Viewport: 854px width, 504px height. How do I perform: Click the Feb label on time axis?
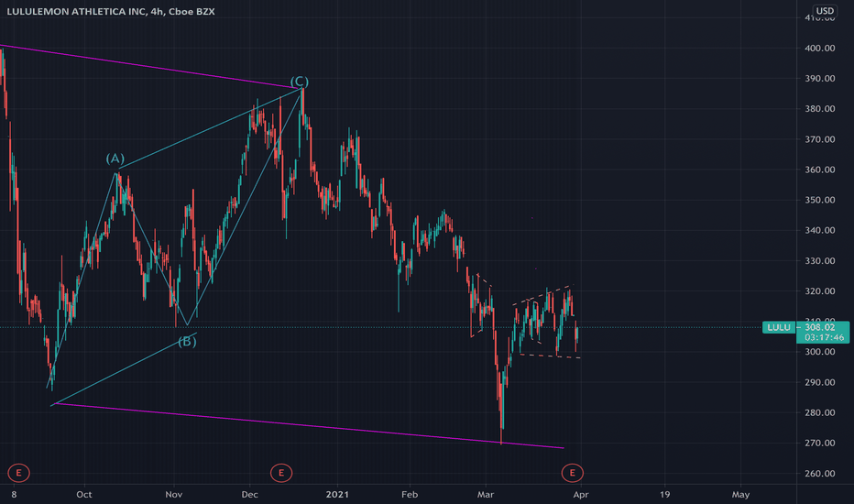410,495
